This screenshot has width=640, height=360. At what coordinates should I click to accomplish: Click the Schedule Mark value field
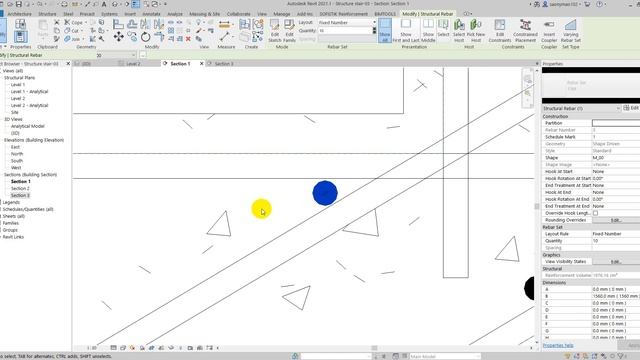616,137
